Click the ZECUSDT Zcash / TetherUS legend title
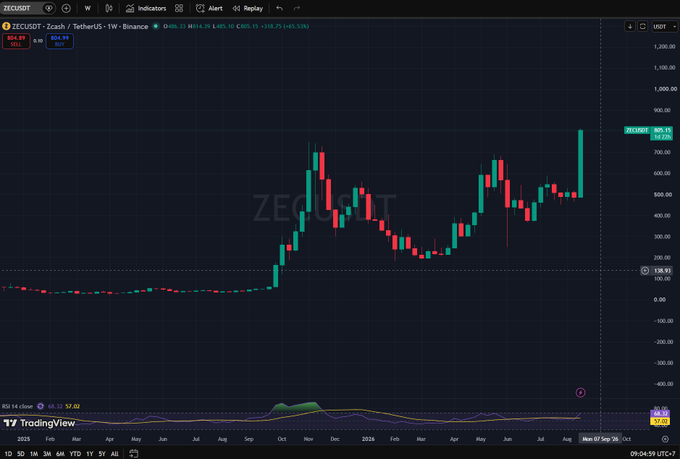The image size is (680, 459). 80,26
